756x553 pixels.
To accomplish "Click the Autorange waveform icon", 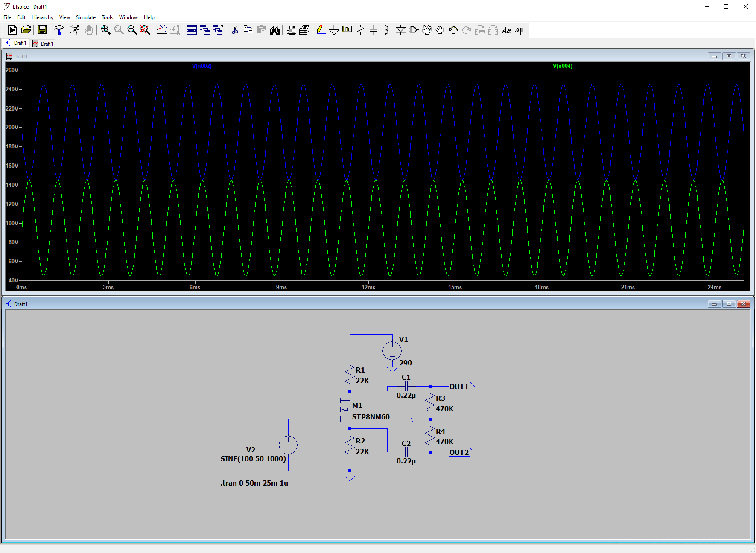I will click(x=162, y=30).
